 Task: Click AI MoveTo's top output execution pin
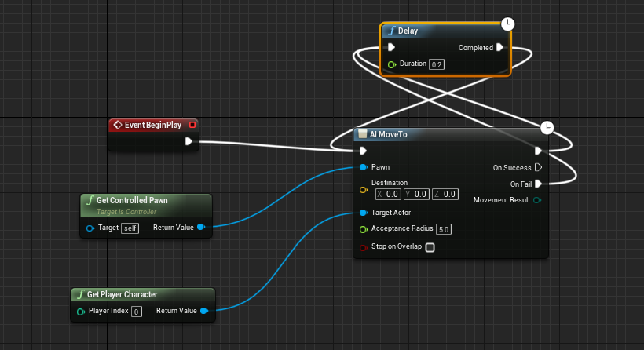[538, 151]
